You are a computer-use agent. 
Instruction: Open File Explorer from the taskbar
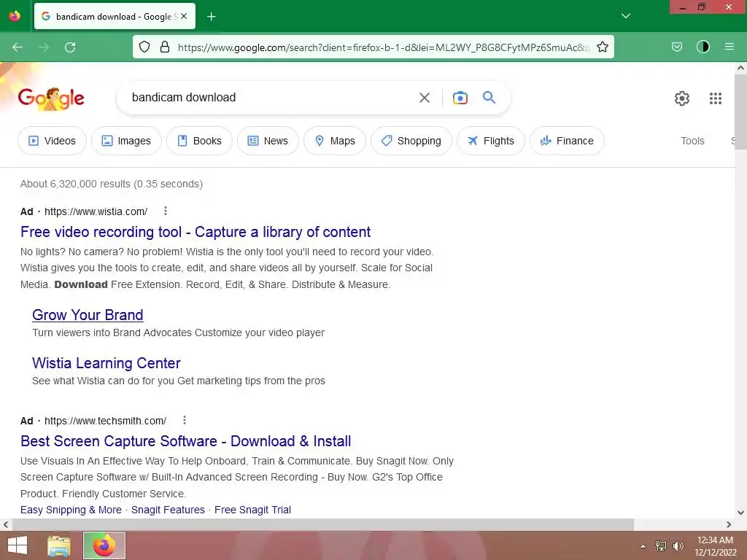pyautogui.click(x=59, y=545)
